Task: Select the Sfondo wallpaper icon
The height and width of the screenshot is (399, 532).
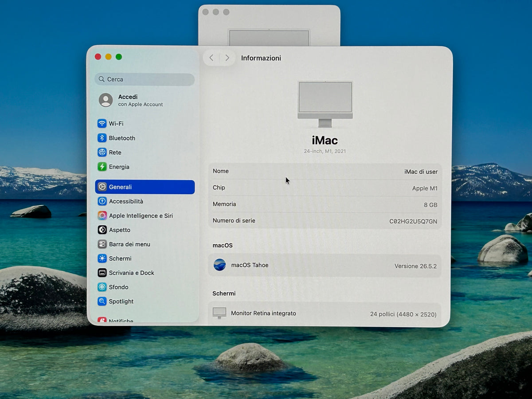Action: click(102, 287)
